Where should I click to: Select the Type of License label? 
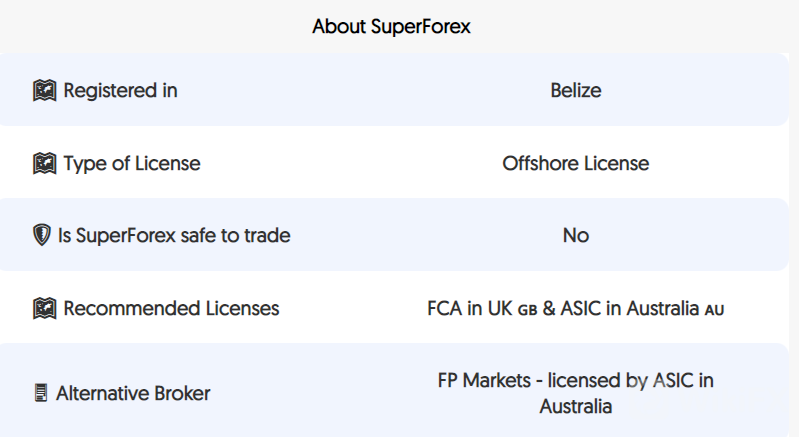tap(131, 164)
